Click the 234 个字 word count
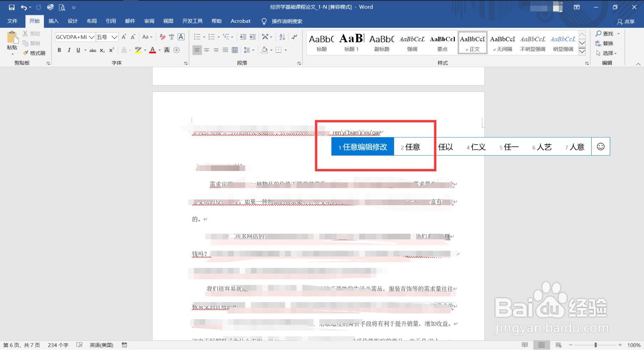The image size is (644, 350). (58, 345)
